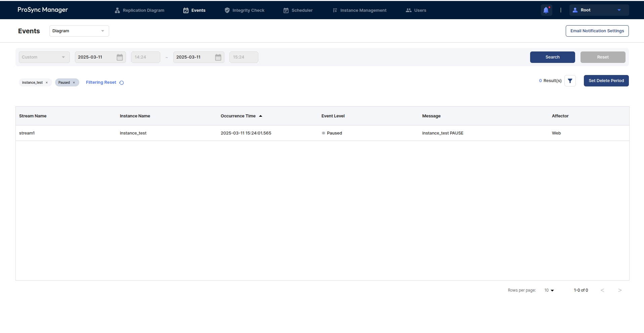This screenshot has width=644, height=333.
Task: Remove the Paused filter chip
Action: pyautogui.click(x=74, y=83)
